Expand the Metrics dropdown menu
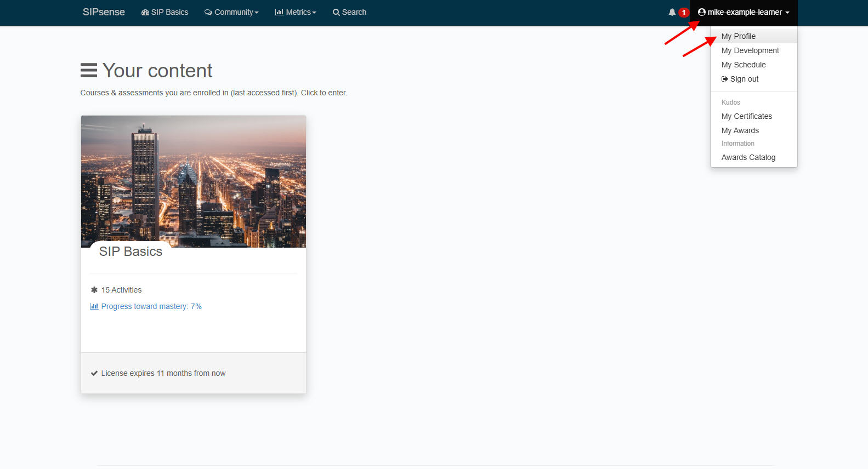The height and width of the screenshot is (469, 868). 296,12
